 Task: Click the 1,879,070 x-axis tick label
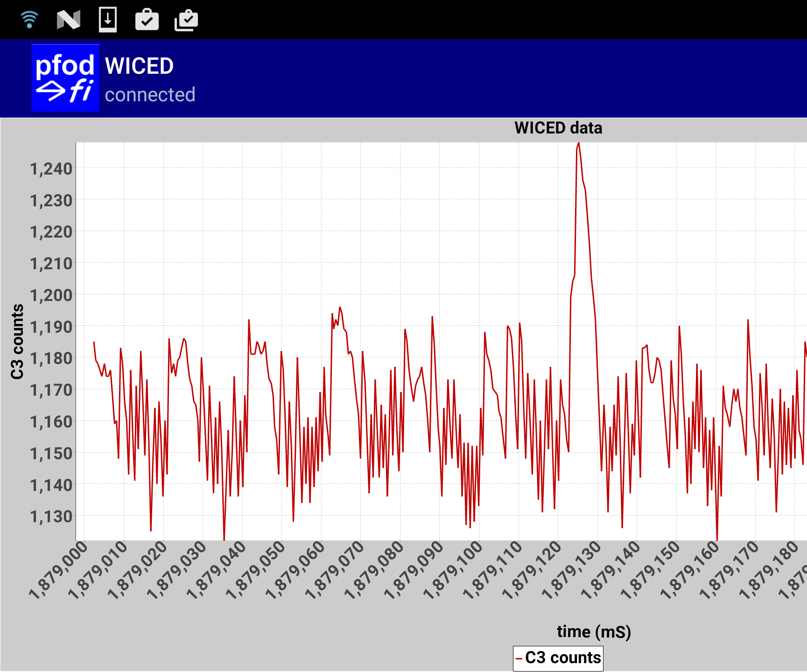[335, 570]
